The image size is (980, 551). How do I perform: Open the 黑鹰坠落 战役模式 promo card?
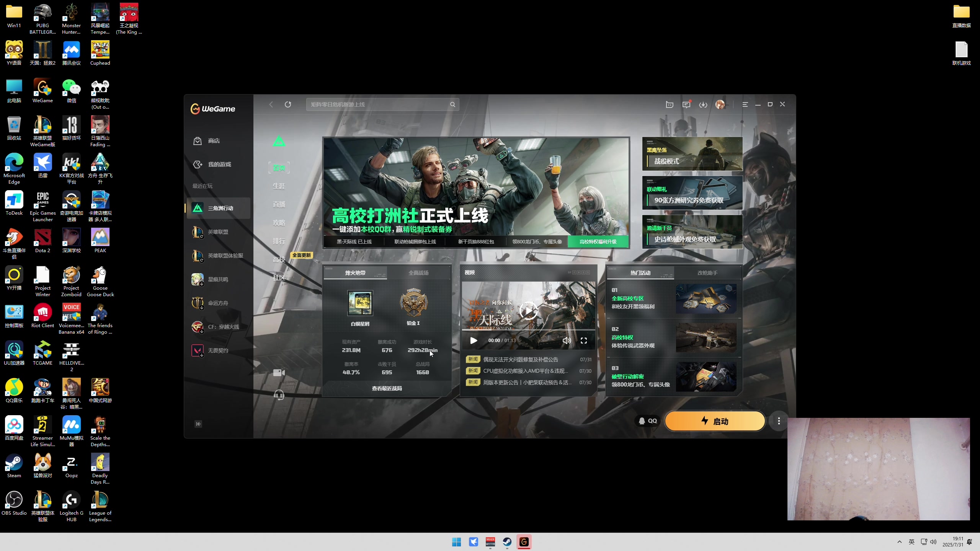692,154
